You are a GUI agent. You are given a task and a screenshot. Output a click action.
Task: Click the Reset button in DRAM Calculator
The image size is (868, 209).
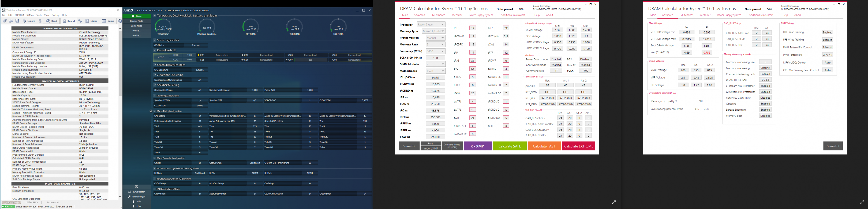[x=431, y=144]
